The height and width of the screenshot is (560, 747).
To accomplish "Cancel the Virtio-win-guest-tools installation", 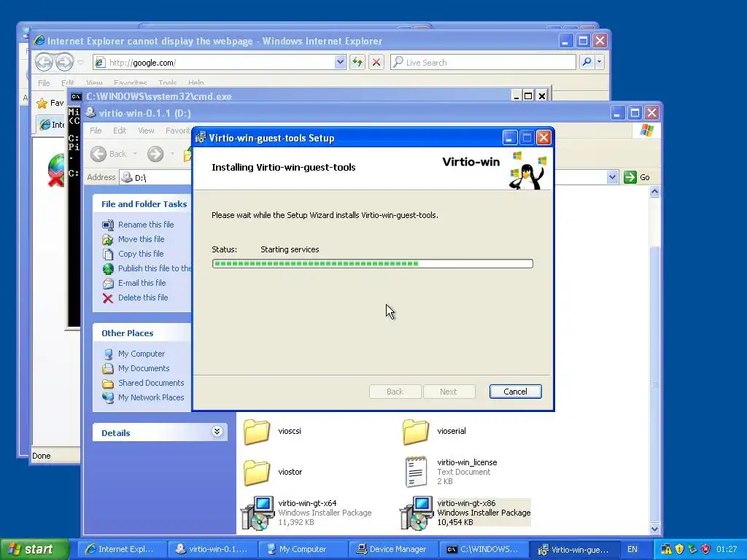I will 515,392.
